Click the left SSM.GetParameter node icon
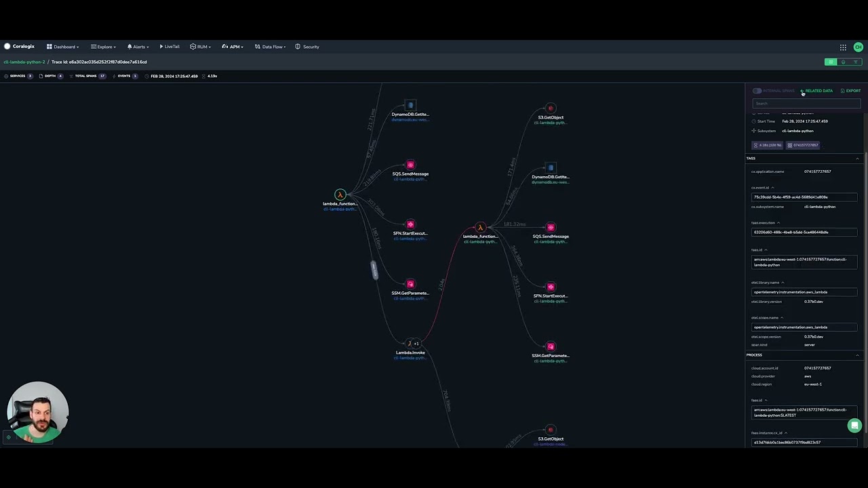The width and height of the screenshot is (868, 488). [410, 284]
